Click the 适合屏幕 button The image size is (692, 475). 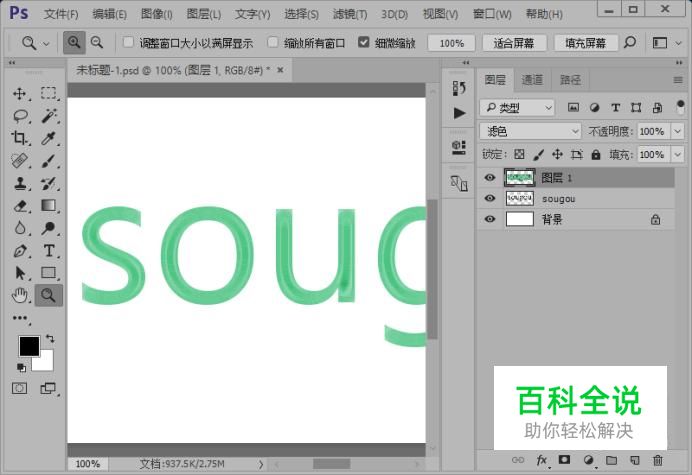[514, 43]
